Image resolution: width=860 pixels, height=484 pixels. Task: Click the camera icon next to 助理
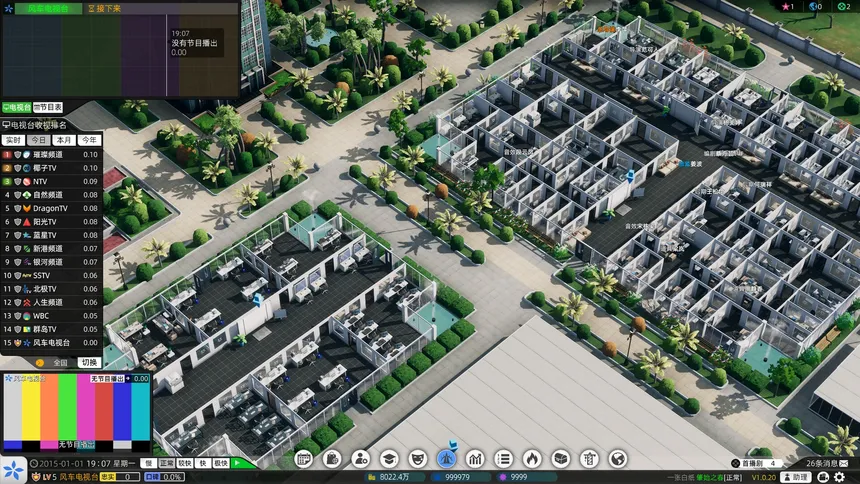[x=823, y=477]
